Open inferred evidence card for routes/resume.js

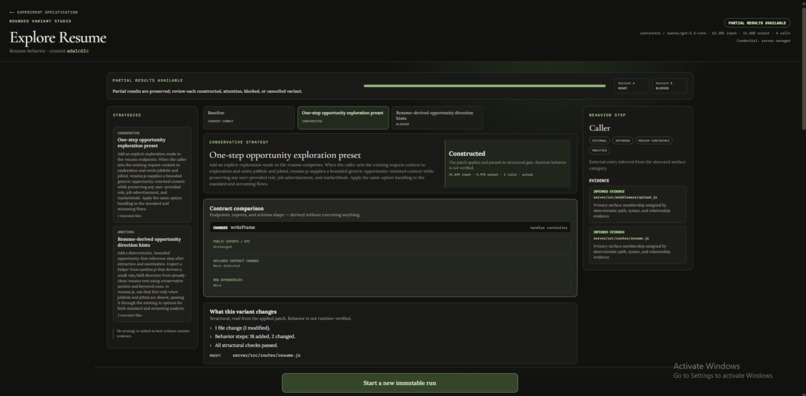638,245
